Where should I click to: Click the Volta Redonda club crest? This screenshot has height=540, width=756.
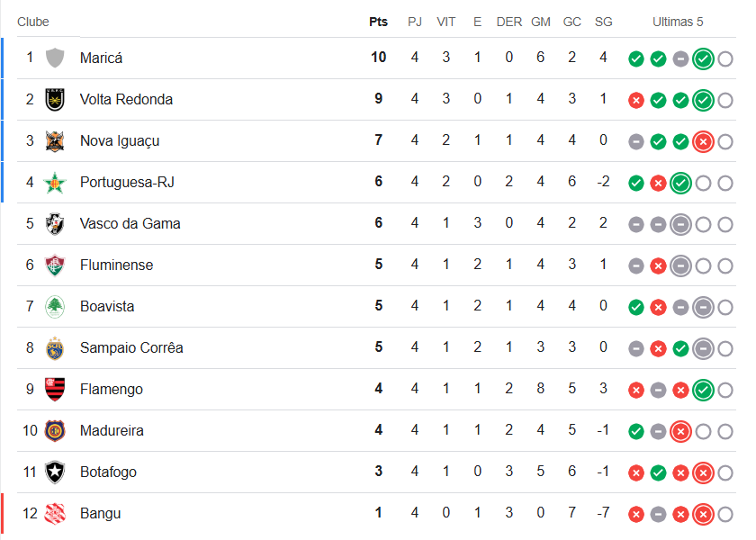[55, 99]
